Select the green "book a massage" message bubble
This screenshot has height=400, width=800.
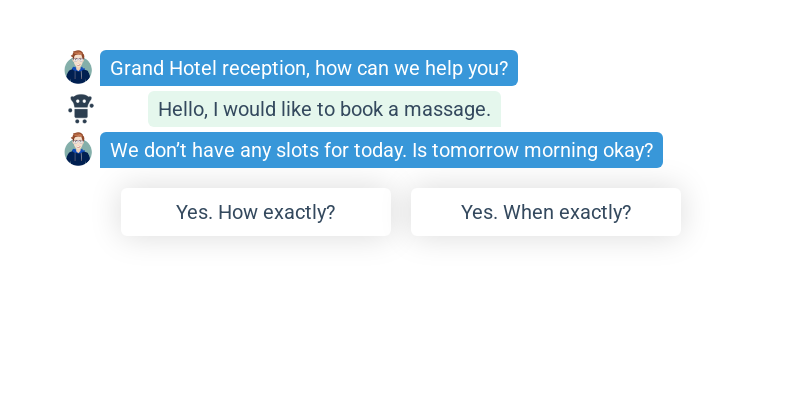pyautogui.click(x=324, y=109)
